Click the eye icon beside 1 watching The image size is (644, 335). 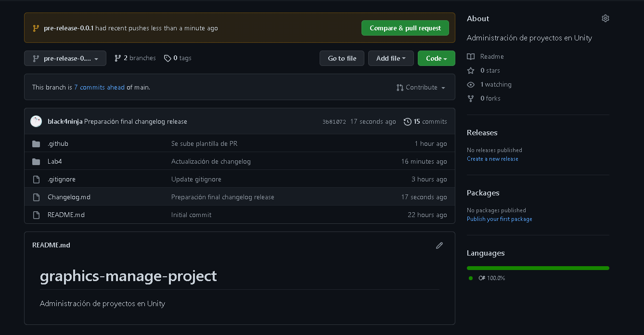tap(471, 84)
